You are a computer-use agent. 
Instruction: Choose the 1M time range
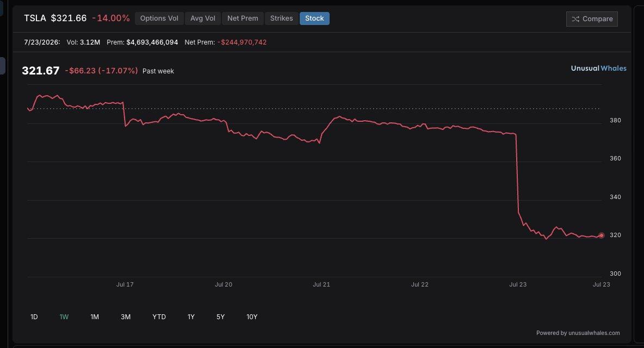click(95, 317)
